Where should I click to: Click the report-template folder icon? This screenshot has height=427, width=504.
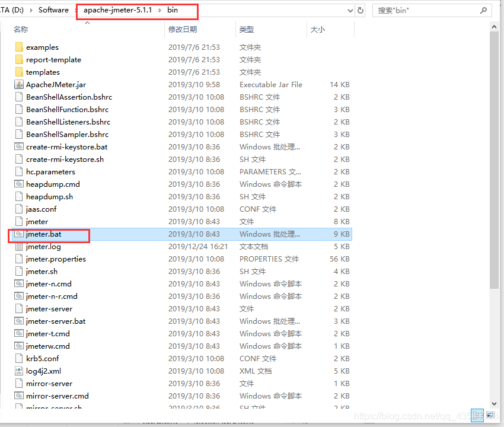(19, 59)
